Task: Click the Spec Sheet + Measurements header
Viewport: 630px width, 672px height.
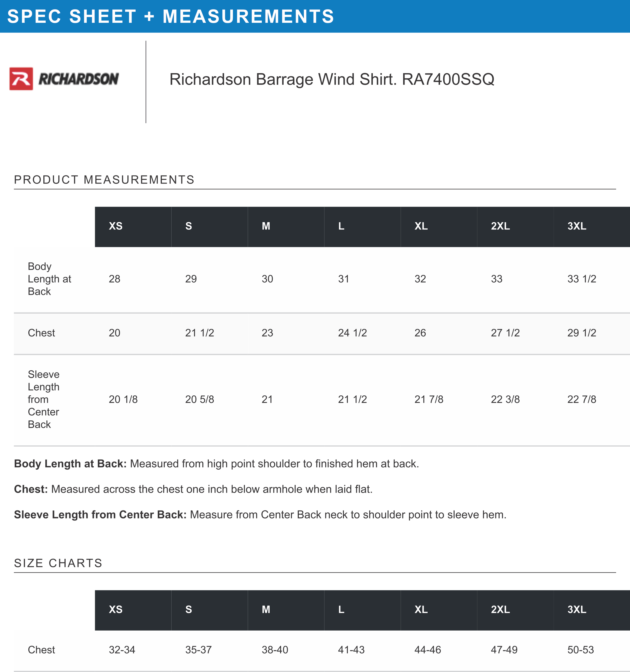Action: coord(170,16)
